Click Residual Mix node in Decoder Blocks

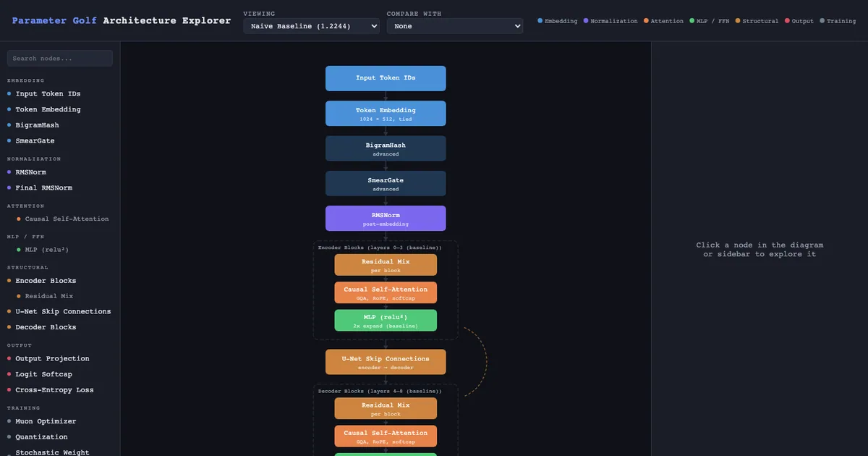(x=386, y=408)
